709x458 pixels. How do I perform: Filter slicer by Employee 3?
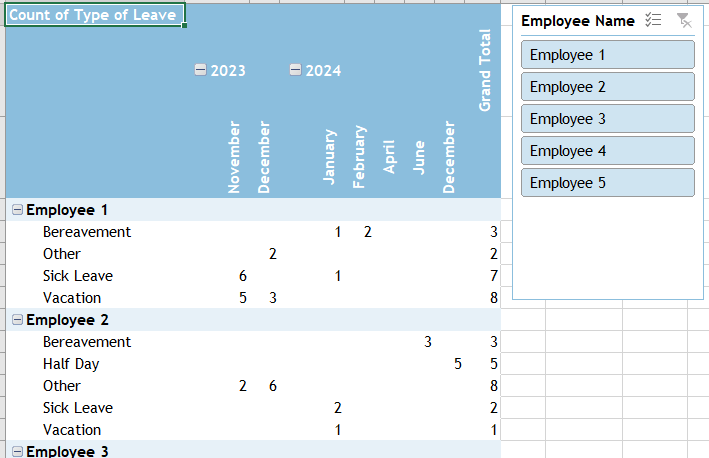pyautogui.click(x=608, y=119)
